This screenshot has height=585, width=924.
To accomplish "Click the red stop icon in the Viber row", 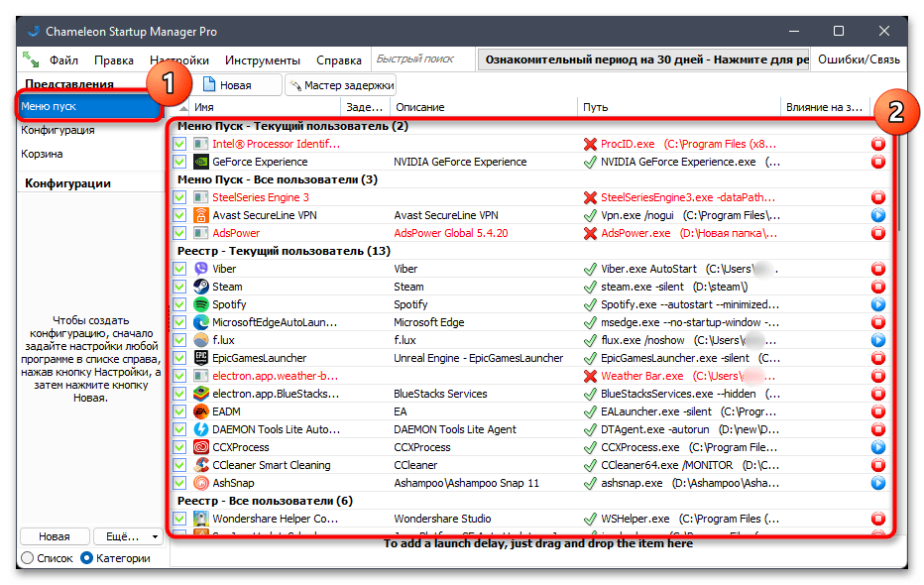I will [x=878, y=269].
